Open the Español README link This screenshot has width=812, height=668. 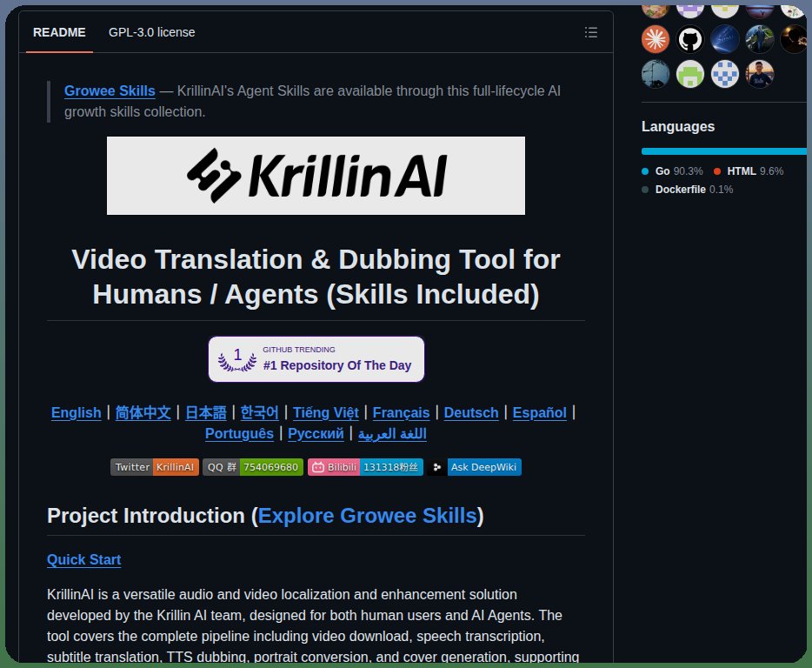click(x=540, y=412)
